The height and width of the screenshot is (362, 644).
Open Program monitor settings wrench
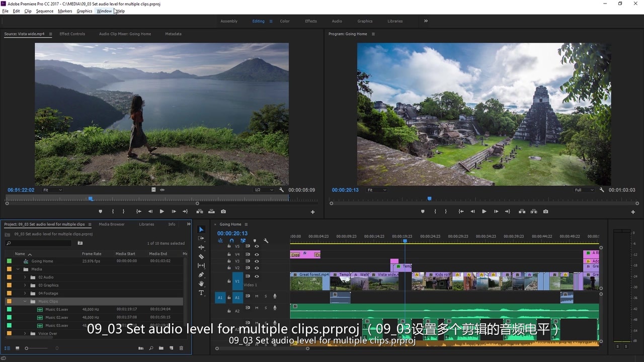click(x=602, y=190)
